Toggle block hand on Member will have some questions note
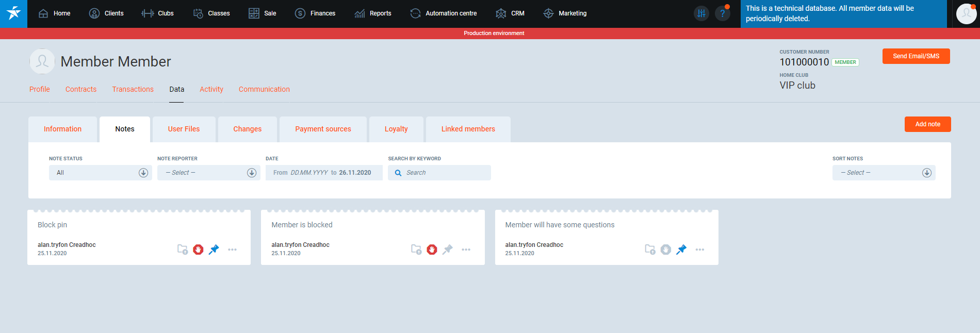The height and width of the screenshot is (333, 980). [x=666, y=249]
